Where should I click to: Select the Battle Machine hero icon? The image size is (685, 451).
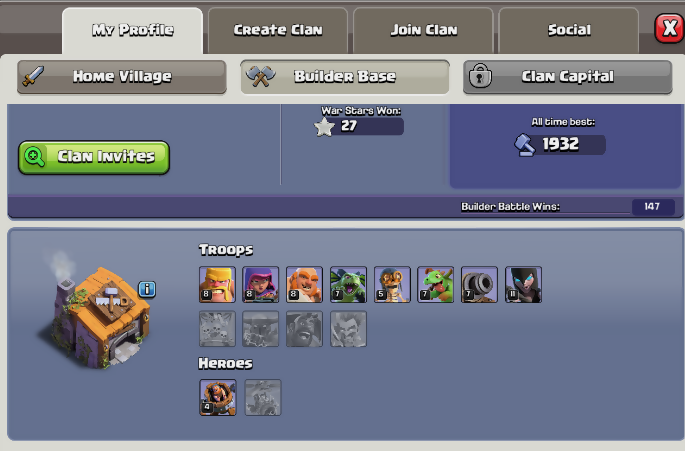218,397
